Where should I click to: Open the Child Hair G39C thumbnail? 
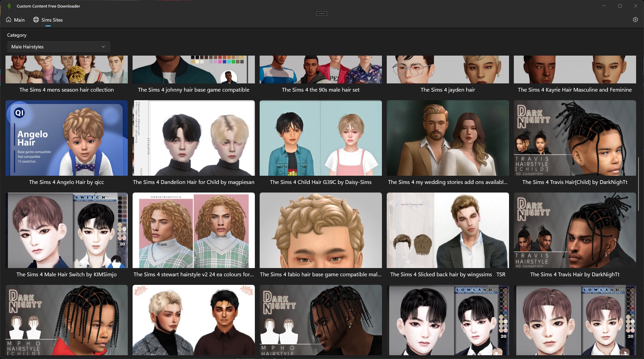[321, 138]
